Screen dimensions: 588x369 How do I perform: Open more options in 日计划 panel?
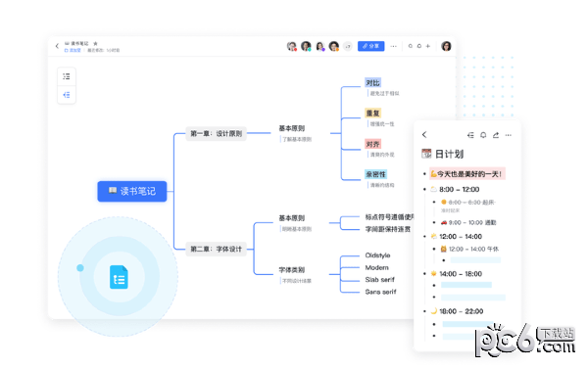point(508,135)
